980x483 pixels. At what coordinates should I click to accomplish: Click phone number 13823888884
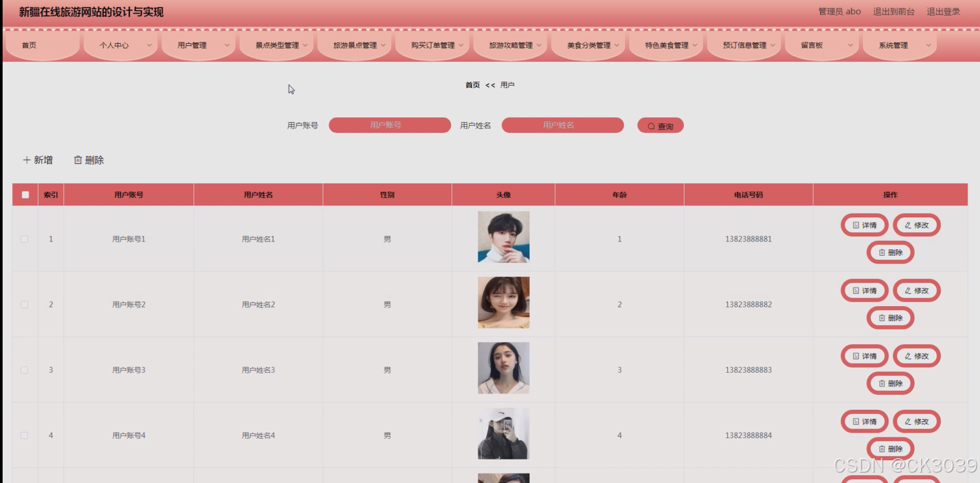(x=749, y=435)
